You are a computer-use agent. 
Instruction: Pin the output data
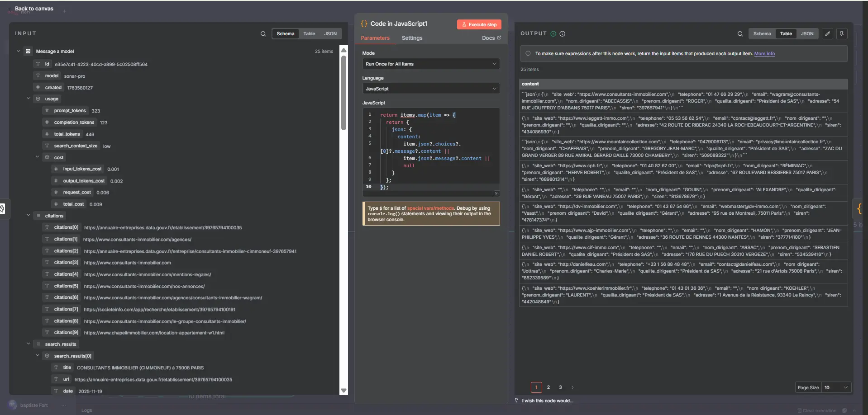[842, 34]
